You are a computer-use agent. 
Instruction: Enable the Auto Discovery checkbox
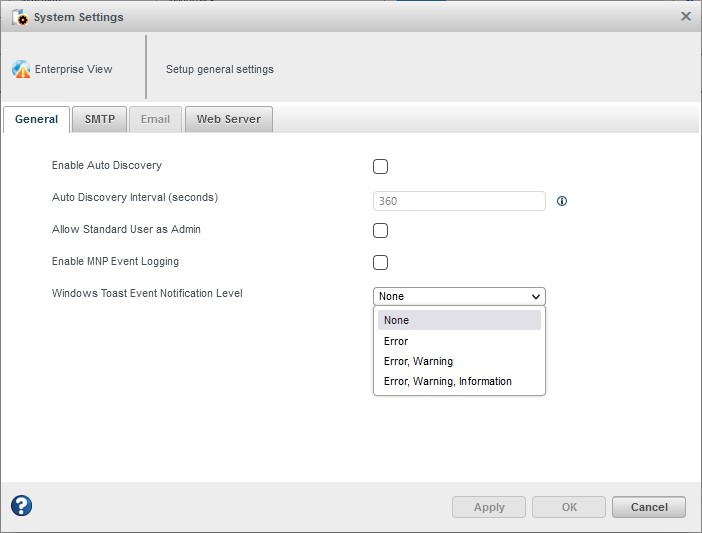pyautogui.click(x=380, y=167)
